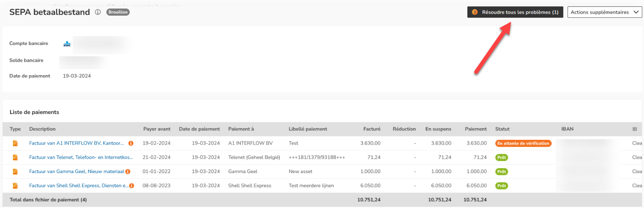644x208 pixels.
Task: Click payee Shell Shell Express cell
Action: [250, 186]
